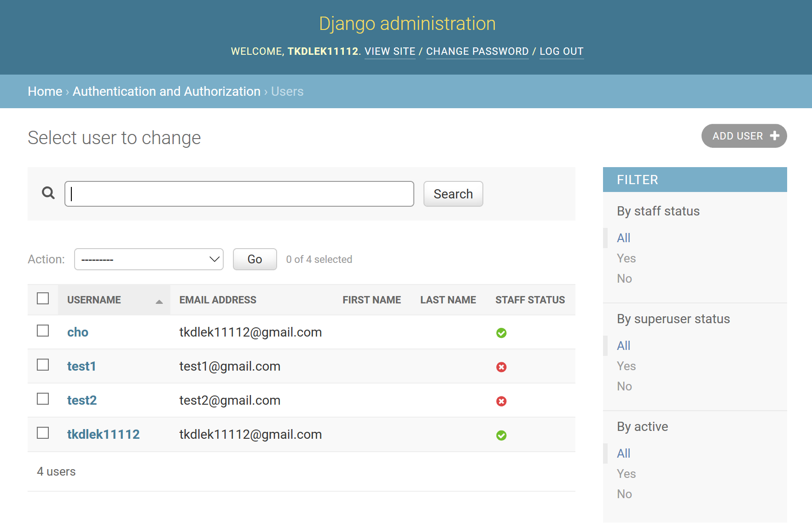Click the '0 of 4 selected' counter
This screenshot has height=529, width=812.
[x=319, y=259]
